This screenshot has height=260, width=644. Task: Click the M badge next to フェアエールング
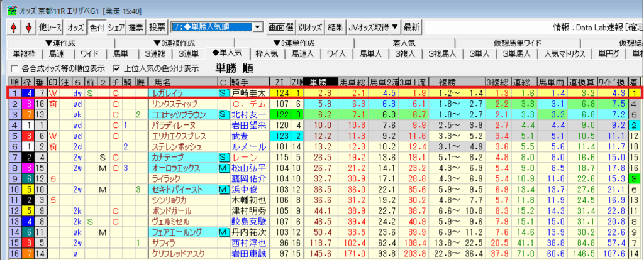pyautogui.click(x=223, y=232)
